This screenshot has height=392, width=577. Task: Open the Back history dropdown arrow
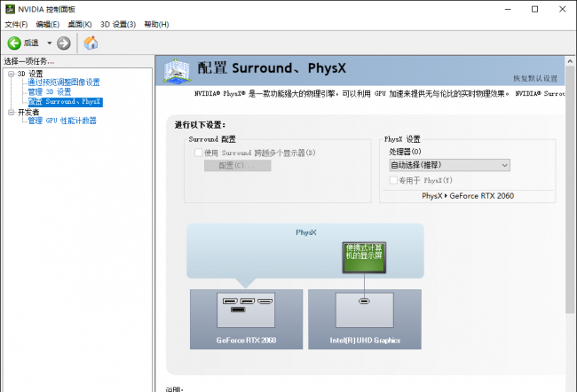coord(50,43)
